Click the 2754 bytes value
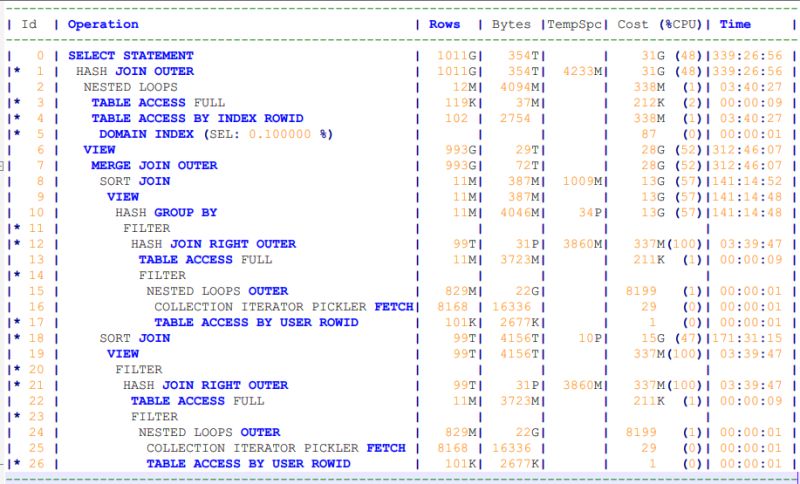Viewport: 800px width, 484px height. click(515, 118)
